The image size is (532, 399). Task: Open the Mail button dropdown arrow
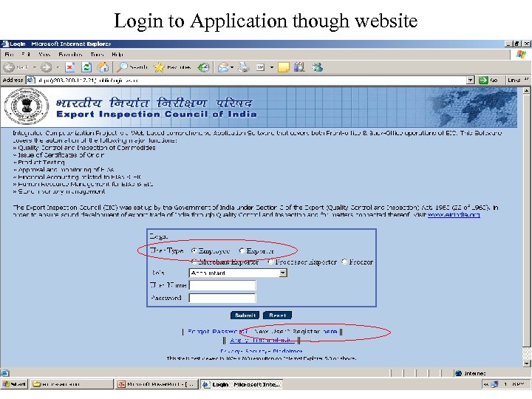coord(232,67)
